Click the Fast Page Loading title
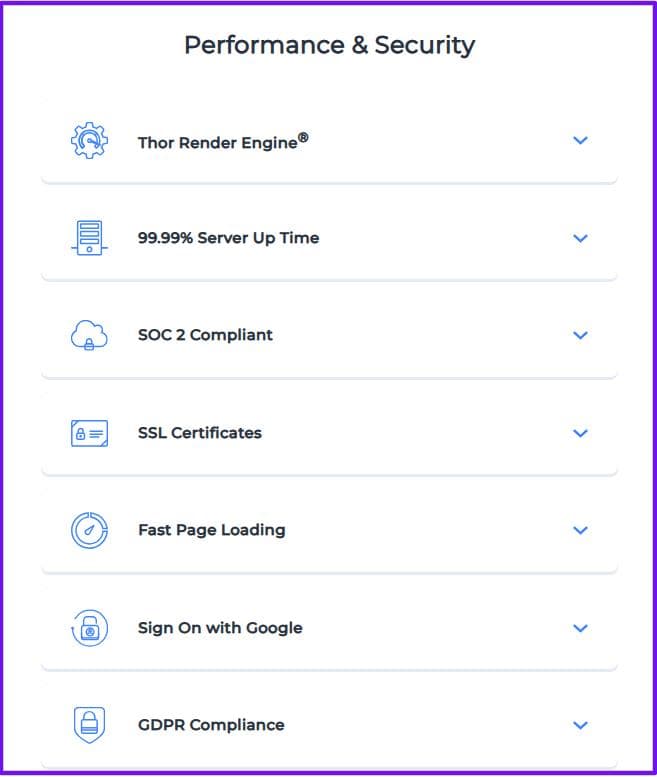Screen dimensions: 657x777 (211, 530)
